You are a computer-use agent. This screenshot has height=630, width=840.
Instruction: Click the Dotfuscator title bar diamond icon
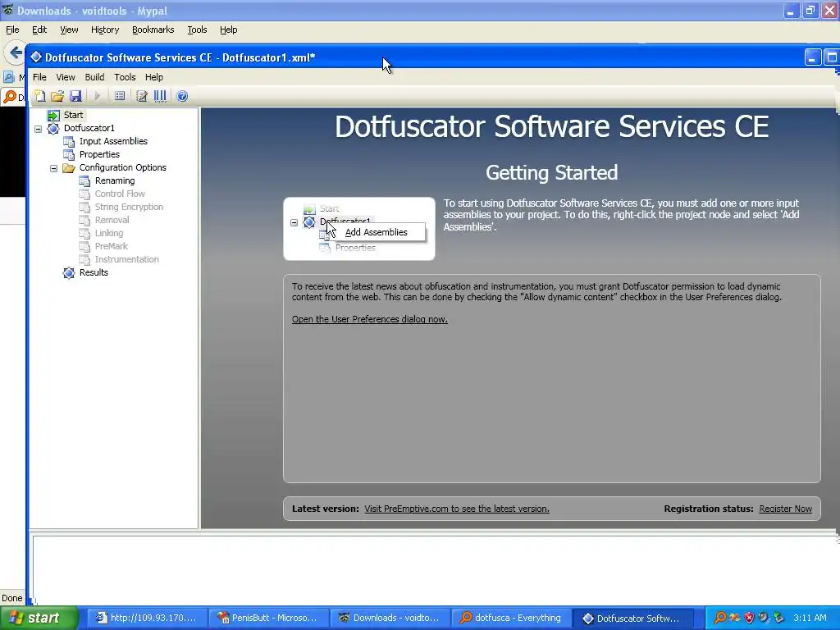tap(36, 57)
